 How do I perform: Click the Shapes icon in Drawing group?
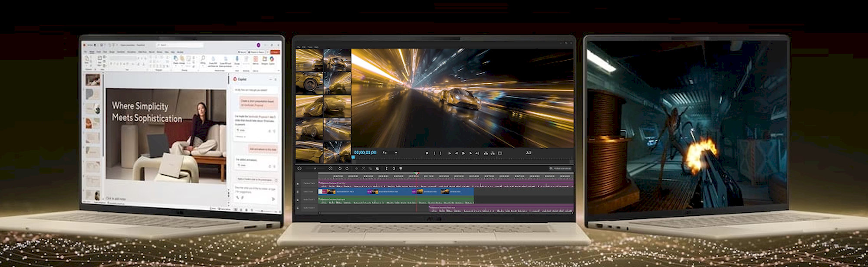[176, 59]
